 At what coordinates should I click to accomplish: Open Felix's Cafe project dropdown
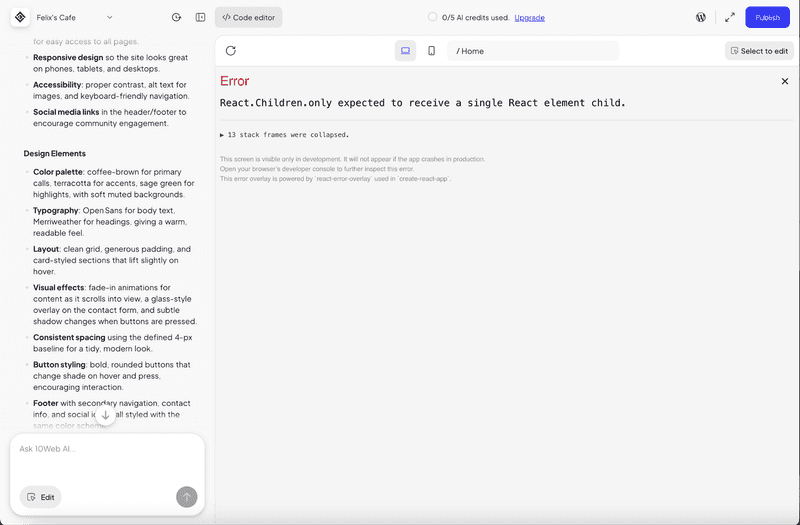pos(75,17)
